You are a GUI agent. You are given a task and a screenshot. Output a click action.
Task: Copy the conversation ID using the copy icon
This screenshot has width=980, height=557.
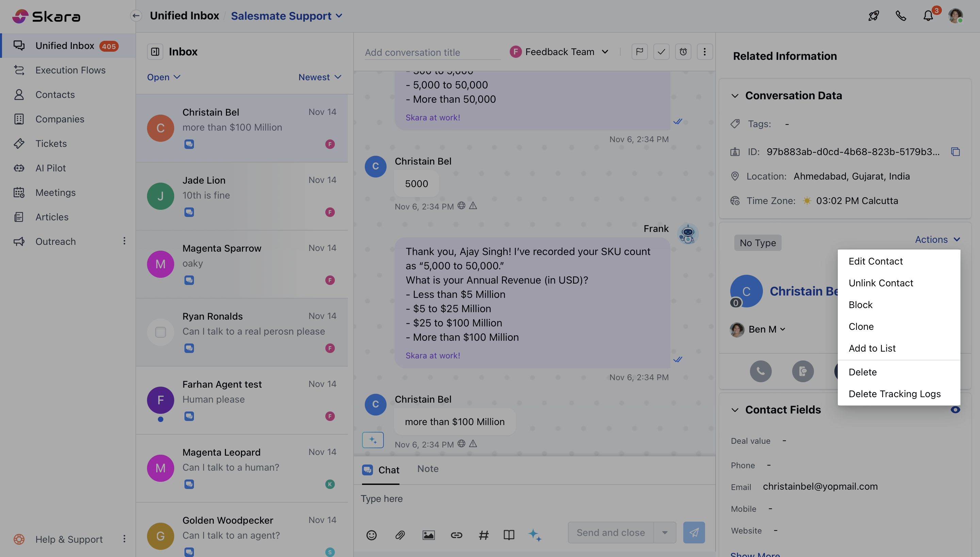[x=955, y=152]
